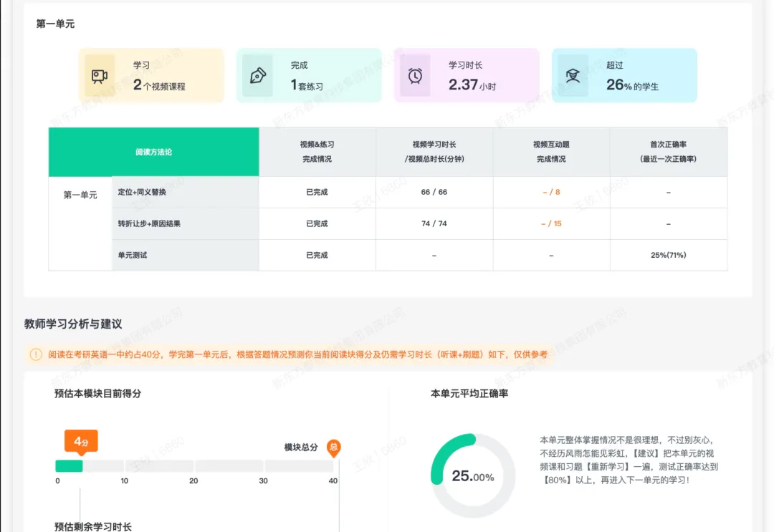Click the 模块总分 label
Image resolution: width=774 pixels, height=532 pixels.
click(x=300, y=448)
